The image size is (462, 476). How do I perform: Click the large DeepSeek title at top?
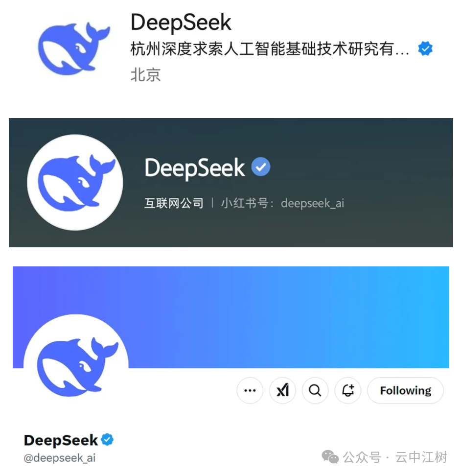(181, 22)
